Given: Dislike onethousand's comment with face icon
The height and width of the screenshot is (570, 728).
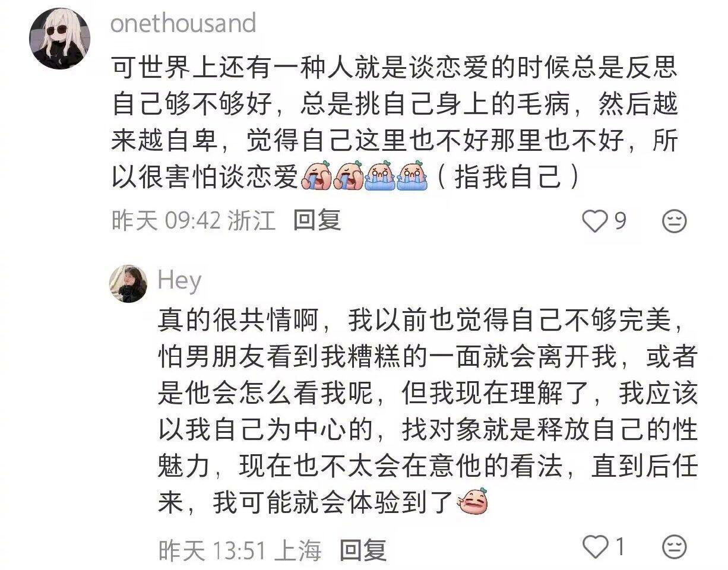Looking at the screenshot, I should point(674,221).
